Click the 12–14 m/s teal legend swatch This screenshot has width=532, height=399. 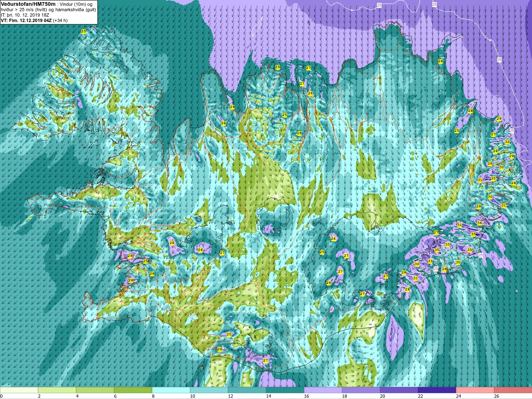coord(247,390)
